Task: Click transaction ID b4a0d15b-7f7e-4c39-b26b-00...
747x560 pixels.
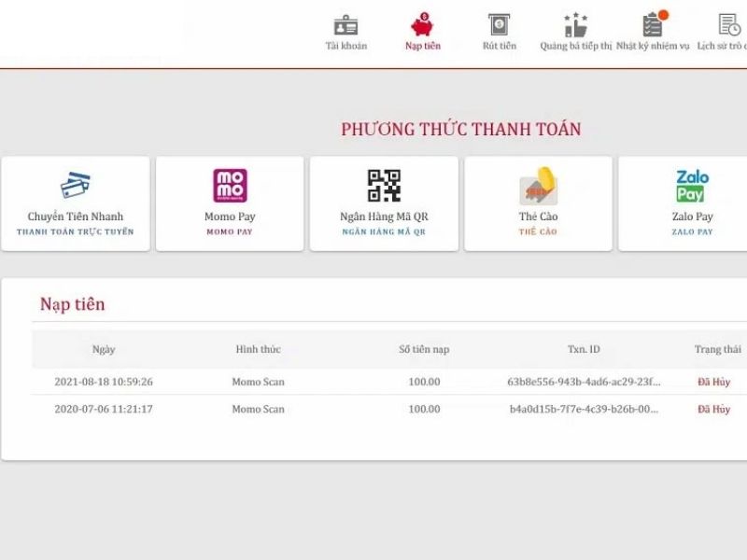Action: (584, 409)
